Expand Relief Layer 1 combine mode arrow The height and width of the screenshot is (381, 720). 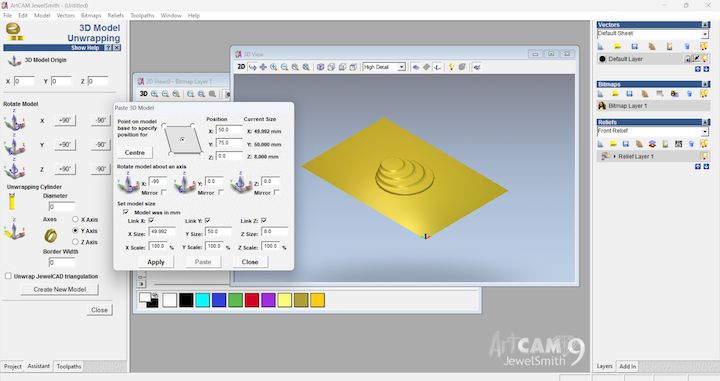(614, 157)
